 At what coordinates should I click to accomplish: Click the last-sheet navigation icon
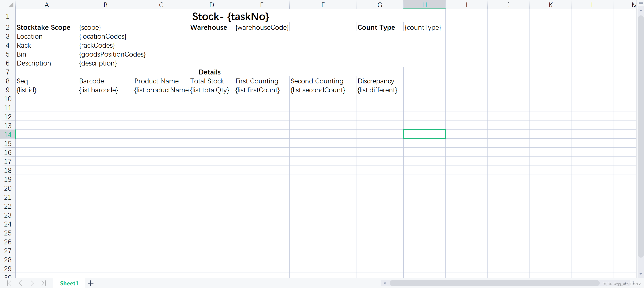(x=44, y=283)
